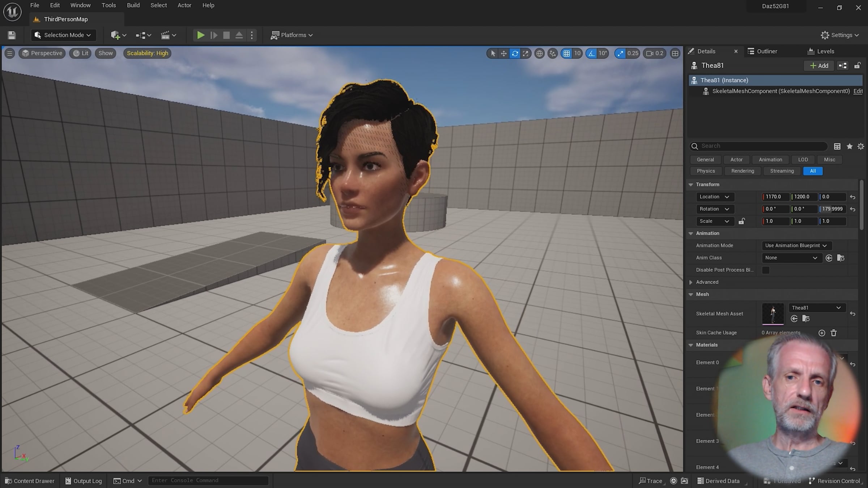
Task: Toggle grid snapping in viewport toolbar
Action: tap(566, 53)
